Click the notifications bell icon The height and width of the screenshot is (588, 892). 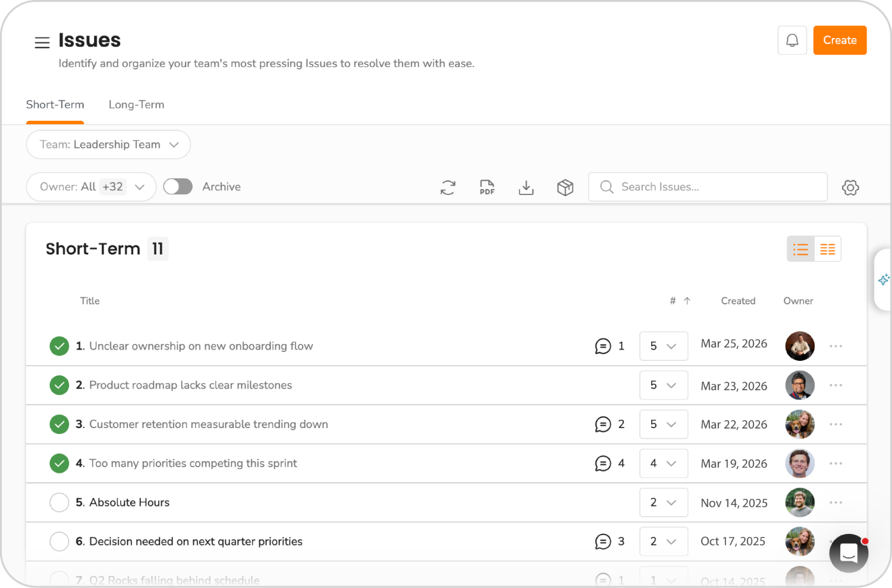792,40
